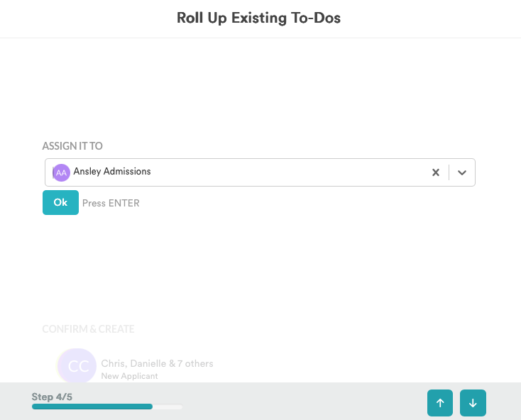Click the Ok button
This screenshot has height=420, width=521.
(x=60, y=202)
